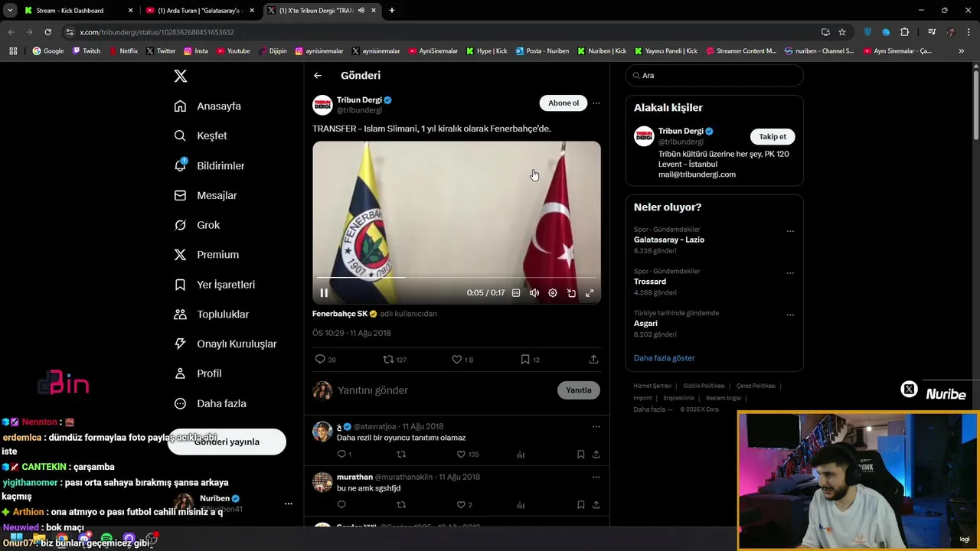Open the tab search dropdown
Screen dimensions: 980x551
10,11
